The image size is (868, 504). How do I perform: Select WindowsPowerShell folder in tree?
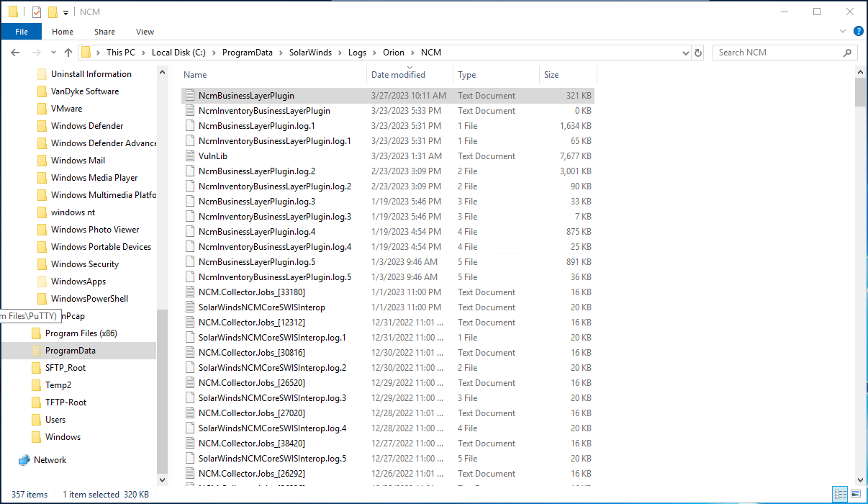(89, 299)
